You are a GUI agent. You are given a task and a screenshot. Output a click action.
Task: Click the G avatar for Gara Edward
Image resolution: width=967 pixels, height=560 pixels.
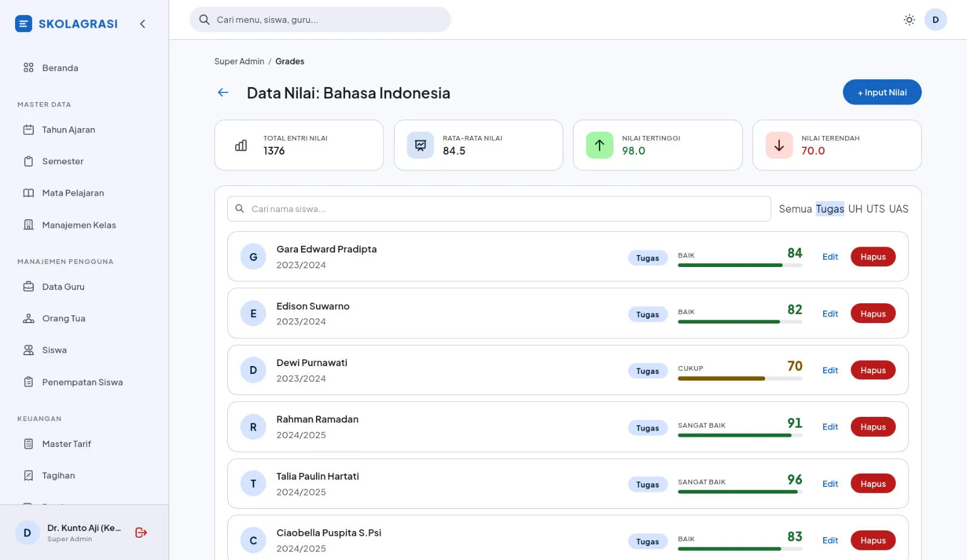(x=253, y=257)
